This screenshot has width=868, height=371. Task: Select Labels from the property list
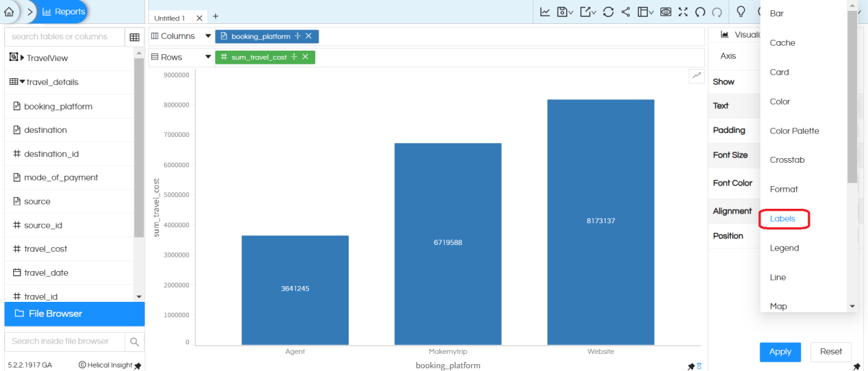[782, 218]
